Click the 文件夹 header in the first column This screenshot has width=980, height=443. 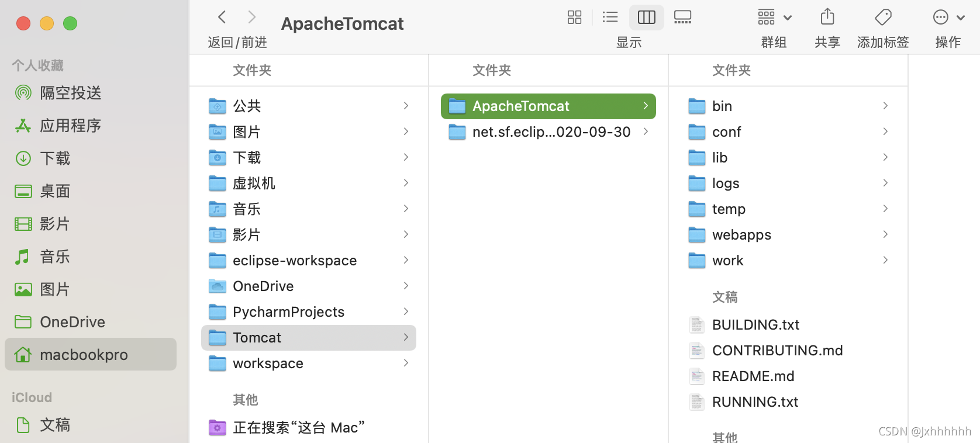[x=252, y=71]
